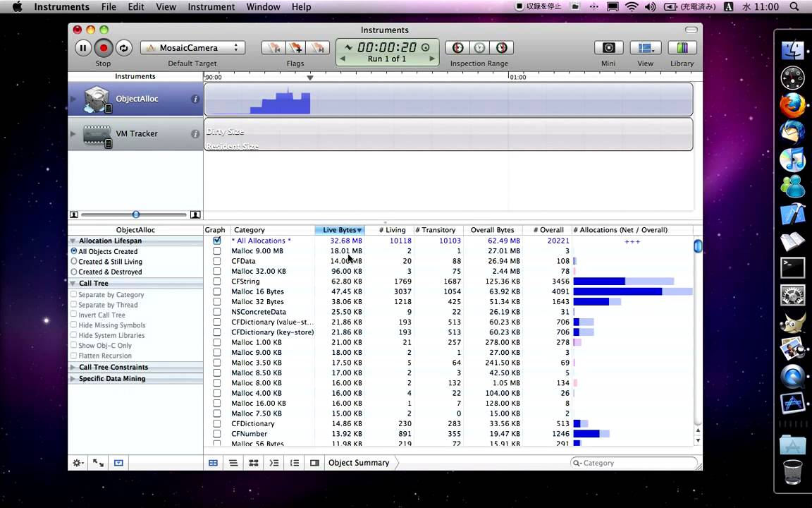Show the next run arrow

[x=432, y=59]
